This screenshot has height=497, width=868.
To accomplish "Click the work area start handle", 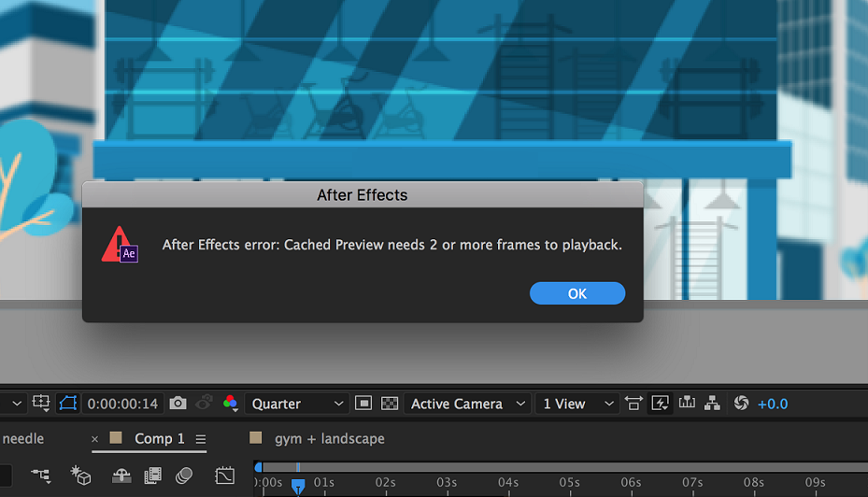I will pyautogui.click(x=258, y=468).
